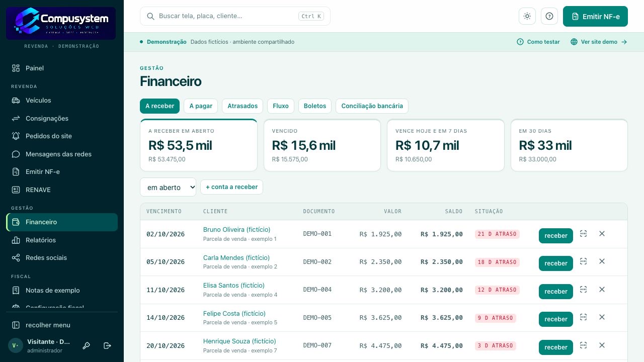The image size is (644, 362).
Task: Open the em aberto status dropdown
Action: (x=168, y=187)
